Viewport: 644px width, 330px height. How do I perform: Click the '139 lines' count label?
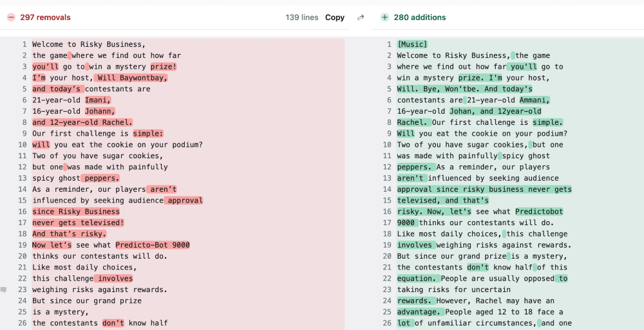click(302, 17)
